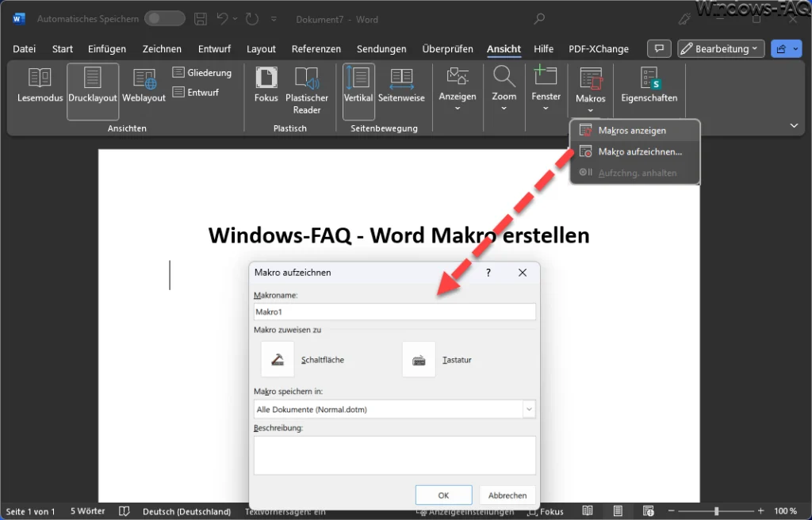Screen dimensions: 812x520
Task: Switch to the Einfügen tab
Action: [107, 48]
